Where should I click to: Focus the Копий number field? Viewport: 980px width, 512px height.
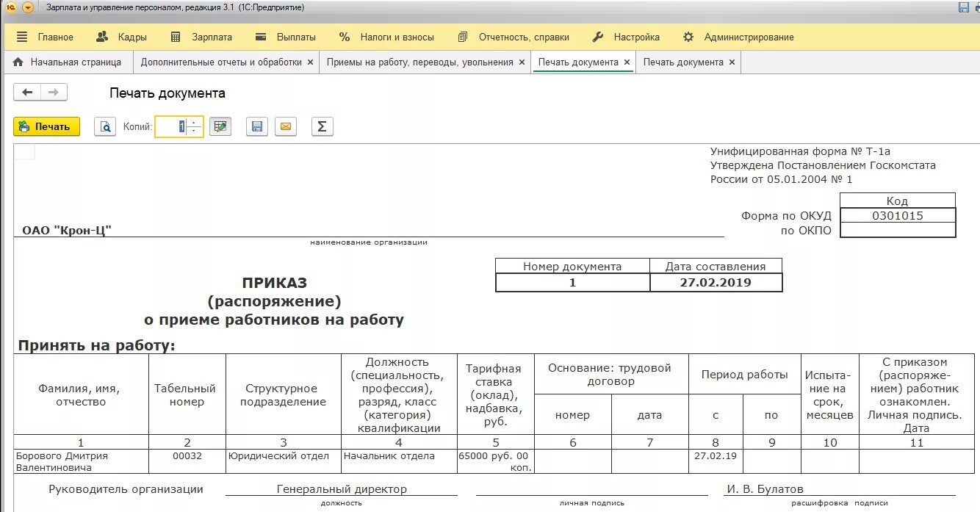click(171, 126)
